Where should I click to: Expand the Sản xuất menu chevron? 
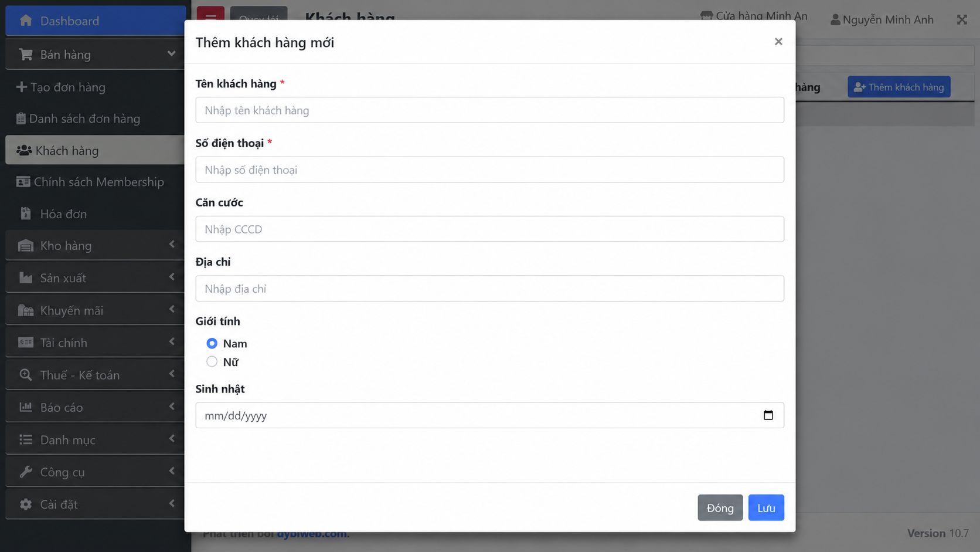pyautogui.click(x=172, y=276)
